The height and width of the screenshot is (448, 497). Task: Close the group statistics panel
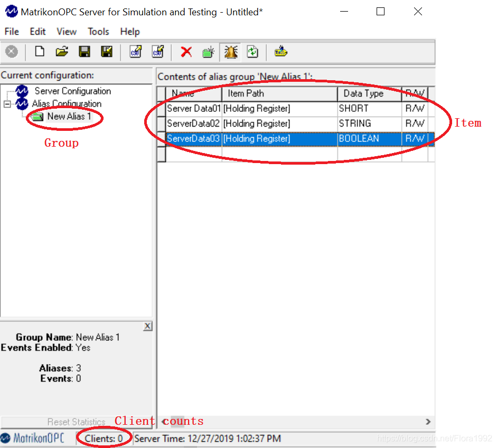coord(147,326)
